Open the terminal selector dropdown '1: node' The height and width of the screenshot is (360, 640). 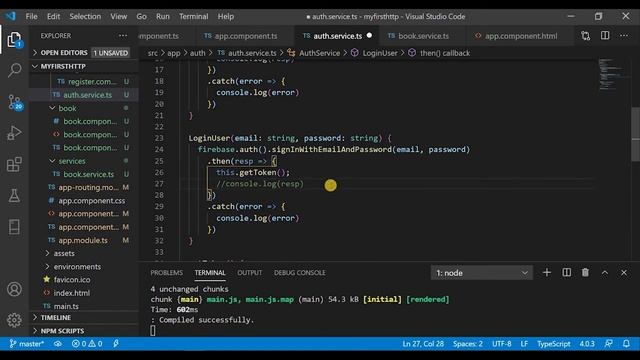[x=482, y=273]
